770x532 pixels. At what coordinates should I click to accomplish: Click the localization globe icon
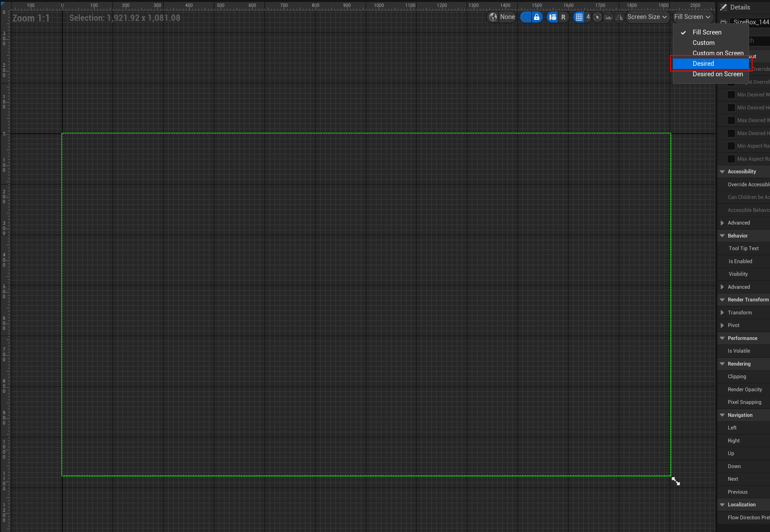point(493,17)
